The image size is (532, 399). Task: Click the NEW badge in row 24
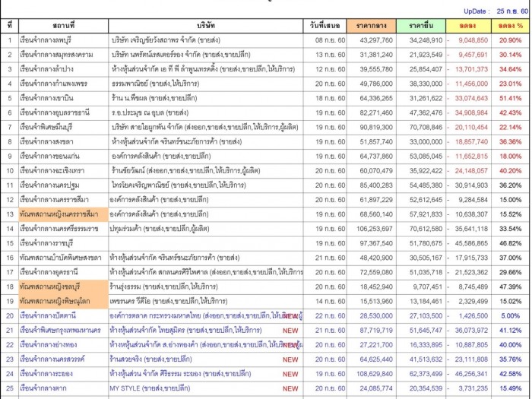[x=290, y=374]
